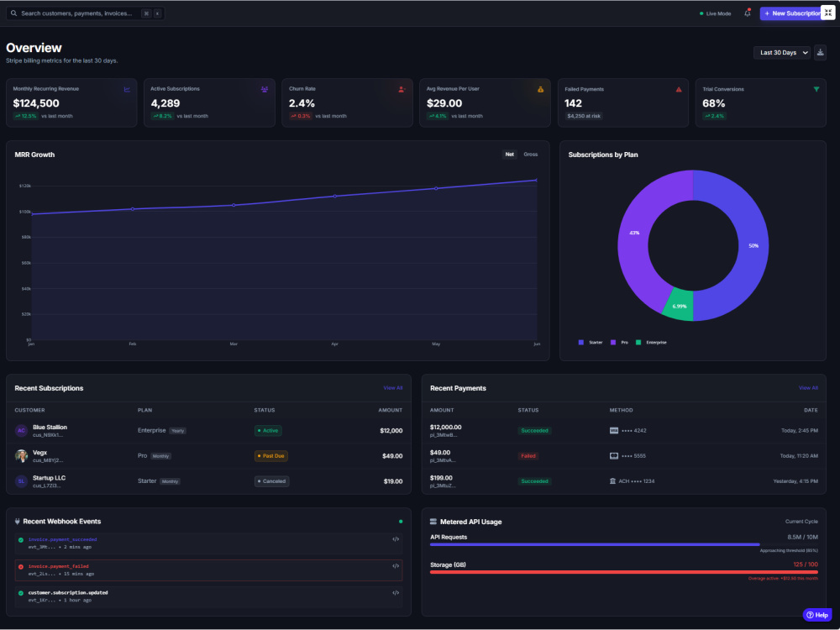
Task: Switch MRR Growth chart to Net
Action: [x=510, y=155]
